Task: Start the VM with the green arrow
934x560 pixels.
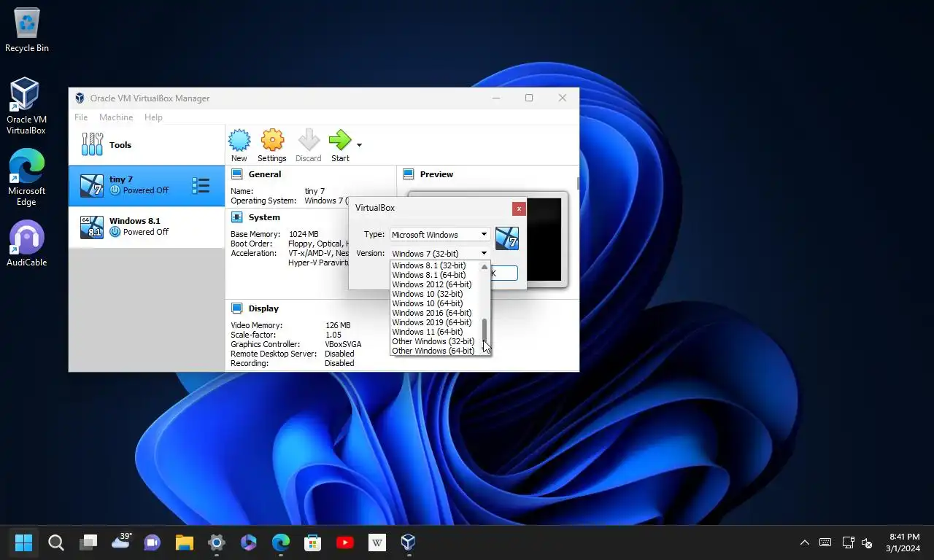Action: [x=340, y=140]
